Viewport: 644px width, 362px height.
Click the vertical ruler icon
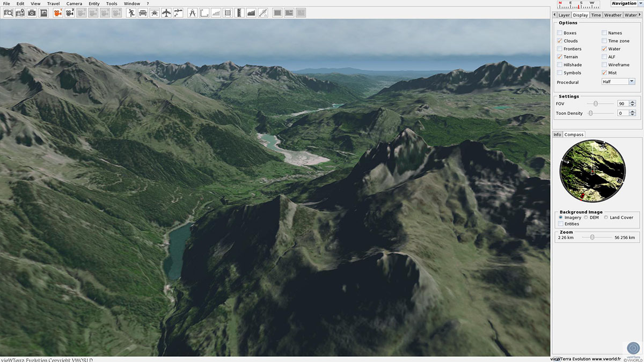[239, 13]
